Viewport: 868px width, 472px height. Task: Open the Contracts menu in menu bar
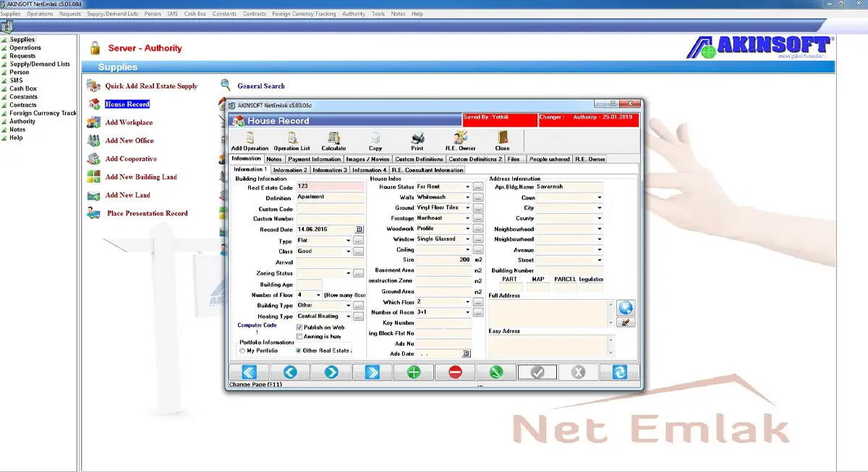(255, 14)
